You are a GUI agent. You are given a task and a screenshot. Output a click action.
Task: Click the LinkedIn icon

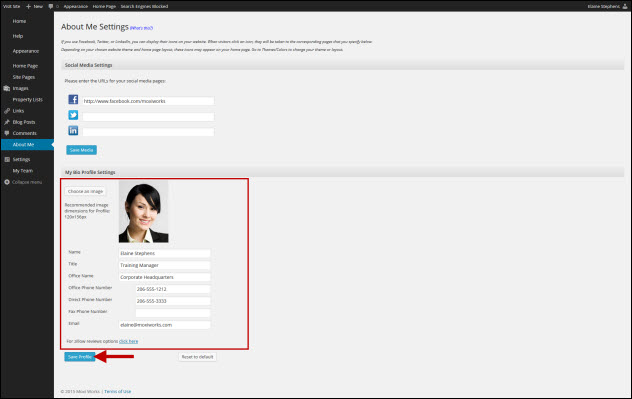(73, 130)
